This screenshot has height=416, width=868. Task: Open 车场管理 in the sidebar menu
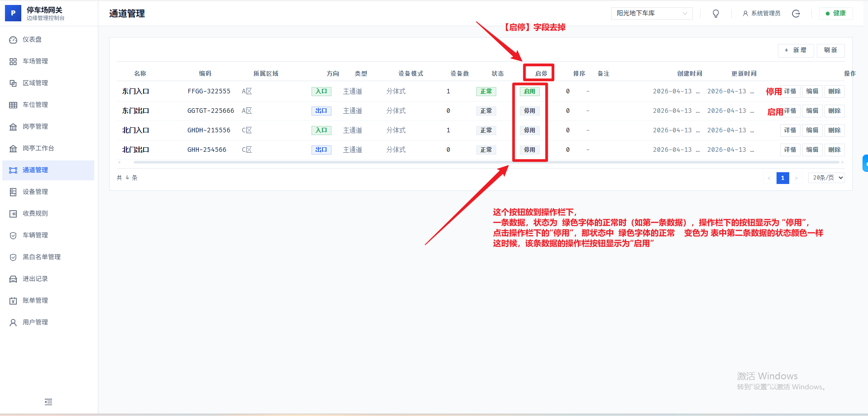pyautogui.click(x=35, y=62)
